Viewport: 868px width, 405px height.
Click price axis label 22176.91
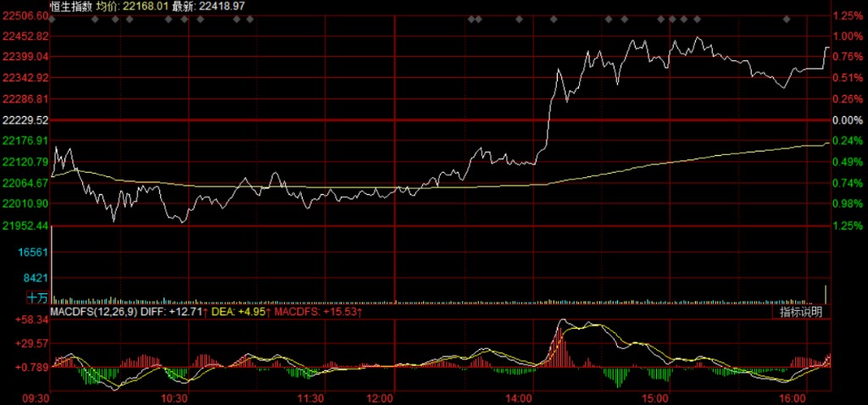click(x=25, y=141)
